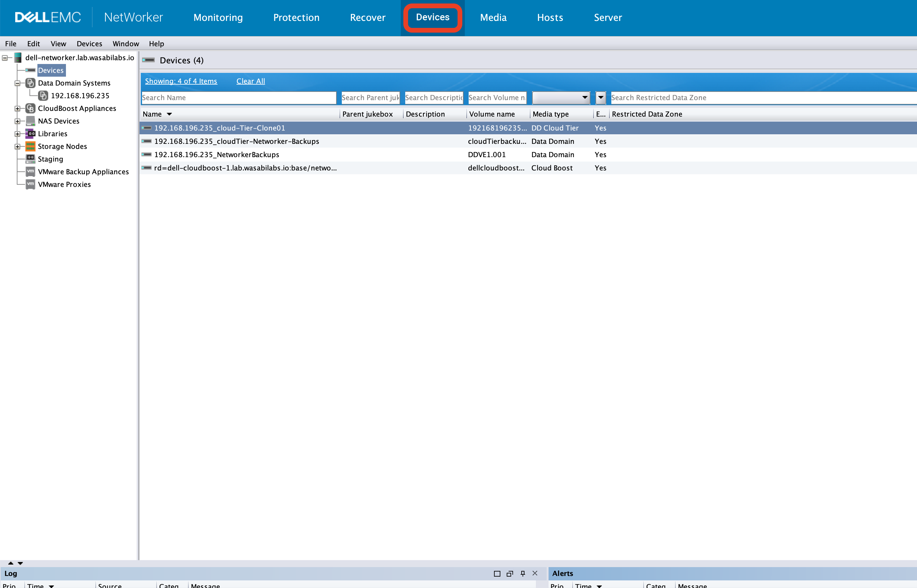Click the Staging icon

pos(29,158)
